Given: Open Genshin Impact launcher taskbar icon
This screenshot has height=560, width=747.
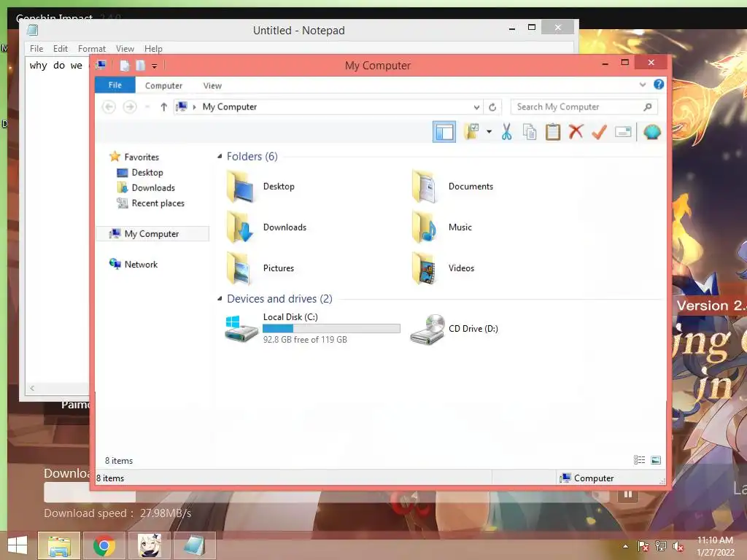Looking at the screenshot, I should coord(150,545).
